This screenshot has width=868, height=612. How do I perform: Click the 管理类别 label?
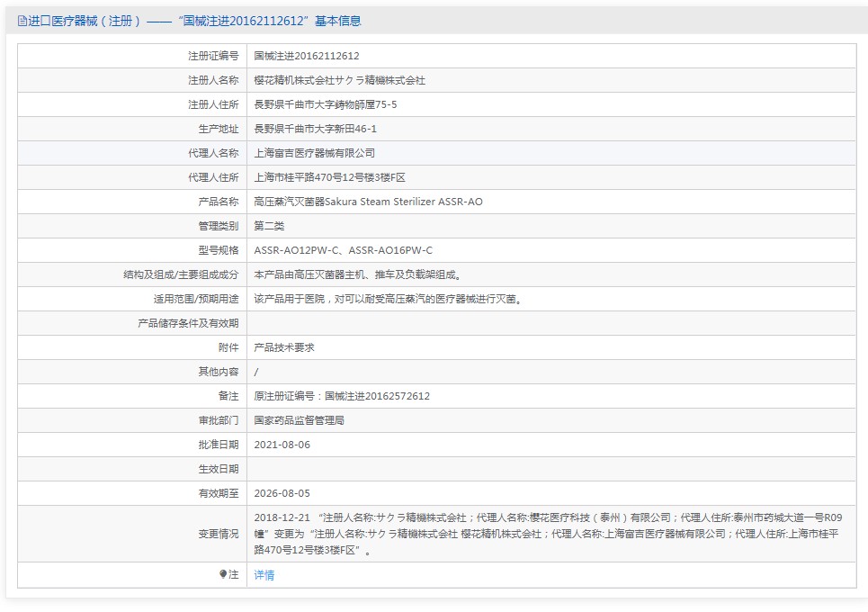pos(218,226)
